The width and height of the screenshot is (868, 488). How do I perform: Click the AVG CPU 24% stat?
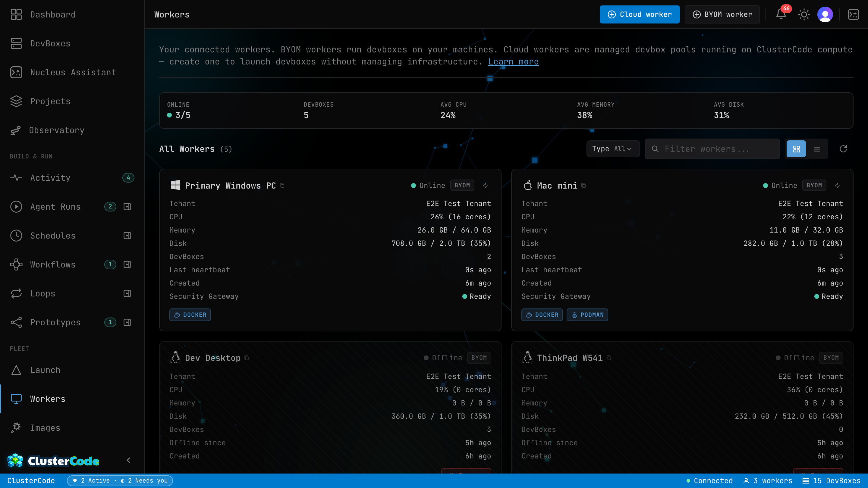click(x=453, y=111)
